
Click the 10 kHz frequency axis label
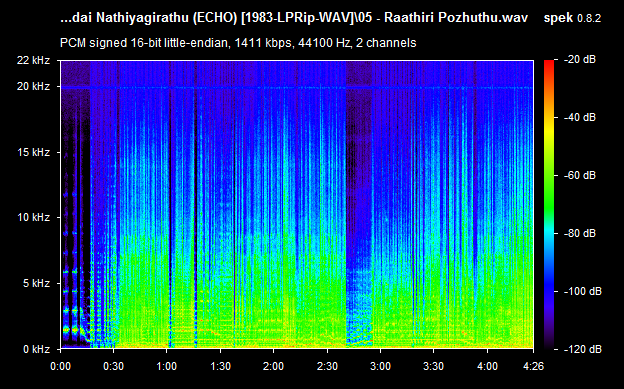pos(33,217)
